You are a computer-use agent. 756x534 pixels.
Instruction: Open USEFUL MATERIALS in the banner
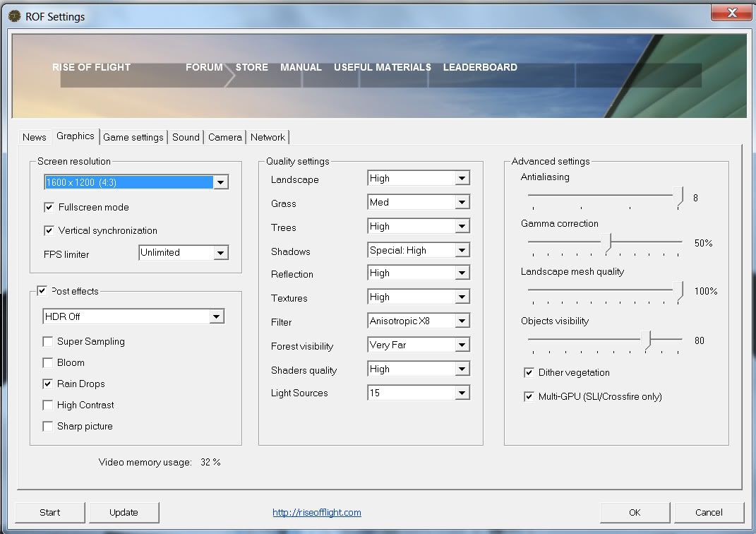tap(383, 67)
